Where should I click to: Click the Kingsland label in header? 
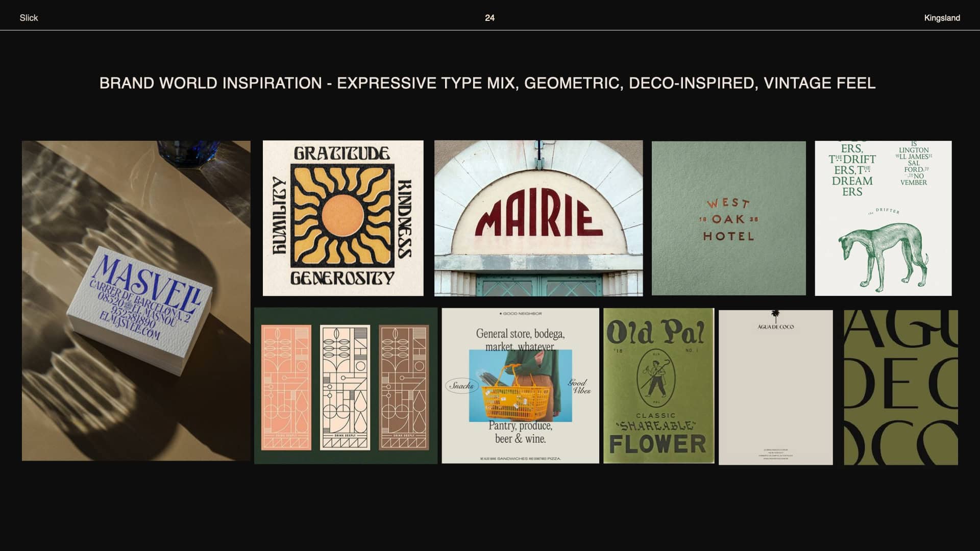pos(942,18)
